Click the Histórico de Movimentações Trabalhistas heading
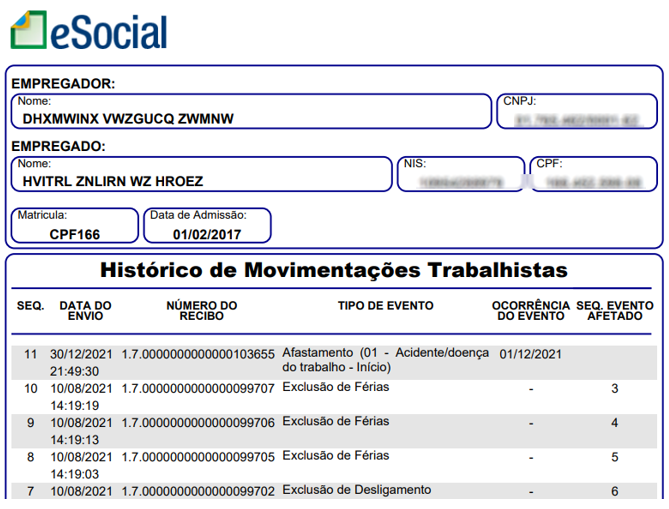 click(334, 270)
